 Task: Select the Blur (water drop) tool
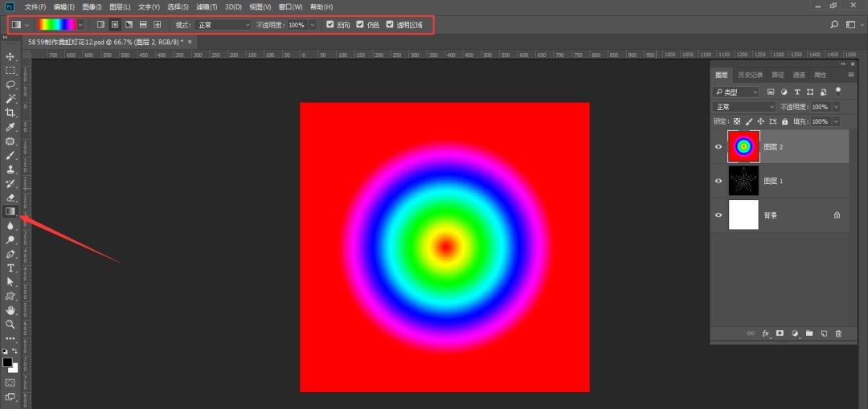(x=10, y=226)
